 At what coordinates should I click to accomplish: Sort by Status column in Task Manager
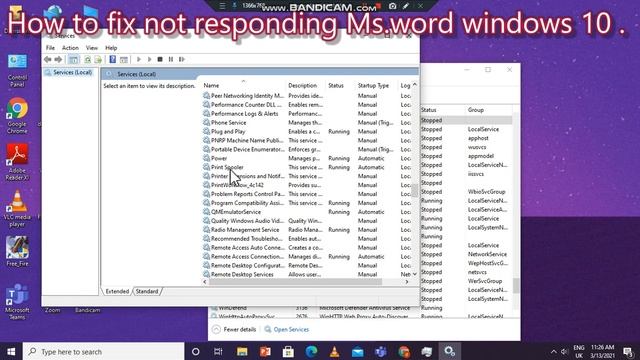click(x=429, y=110)
